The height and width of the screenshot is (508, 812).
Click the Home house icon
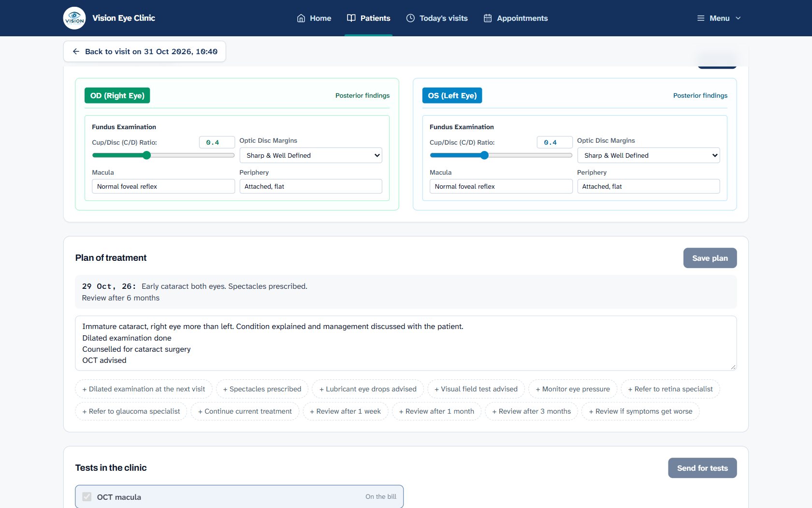301,18
